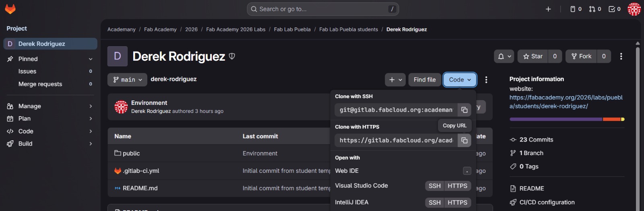Viewport: 644px width, 211px height.
Task: Open Visual Studio Code via HTTPS
Action: [x=457, y=186]
